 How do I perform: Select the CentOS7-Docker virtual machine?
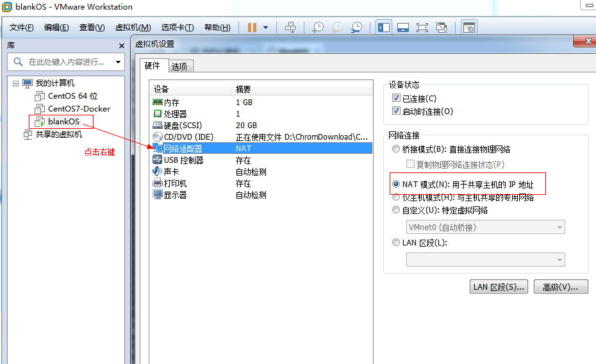pos(79,109)
